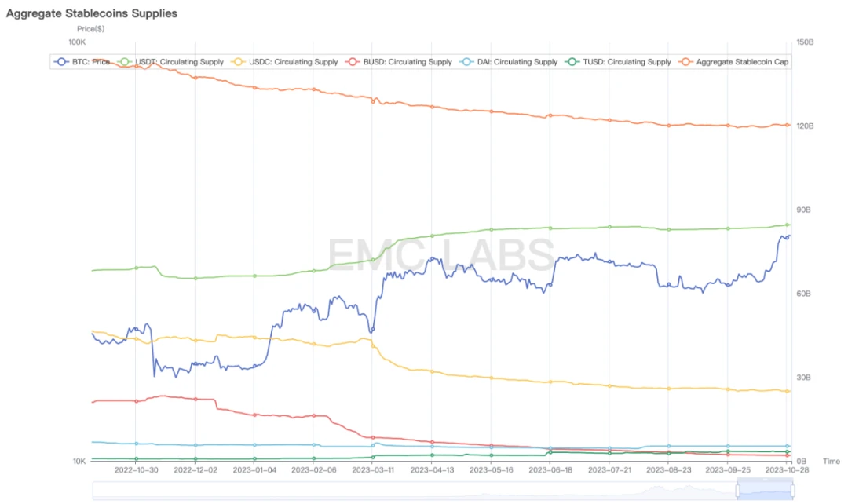The width and height of the screenshot is (848, 504).
Task: Click the green USDT legend marker
Action: pos(124,62)
